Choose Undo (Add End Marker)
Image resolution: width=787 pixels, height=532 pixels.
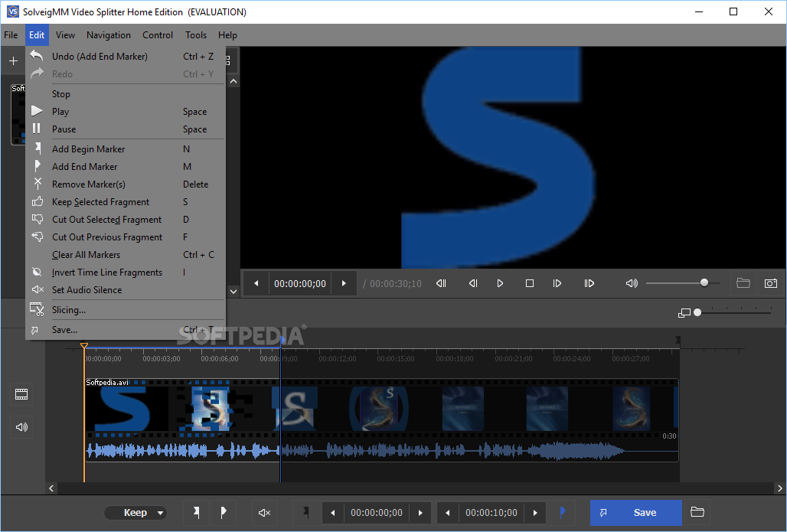[x=125, y=56]
